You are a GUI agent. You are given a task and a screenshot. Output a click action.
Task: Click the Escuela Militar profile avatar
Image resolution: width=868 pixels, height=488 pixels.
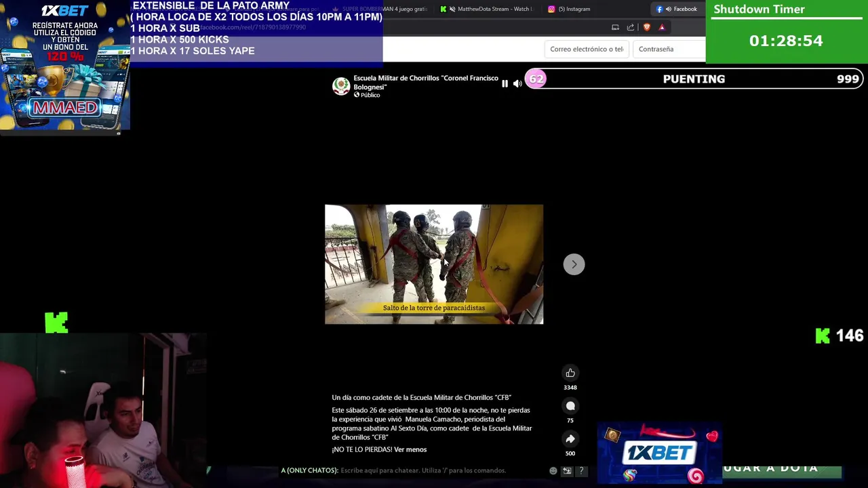coord(341,85)
